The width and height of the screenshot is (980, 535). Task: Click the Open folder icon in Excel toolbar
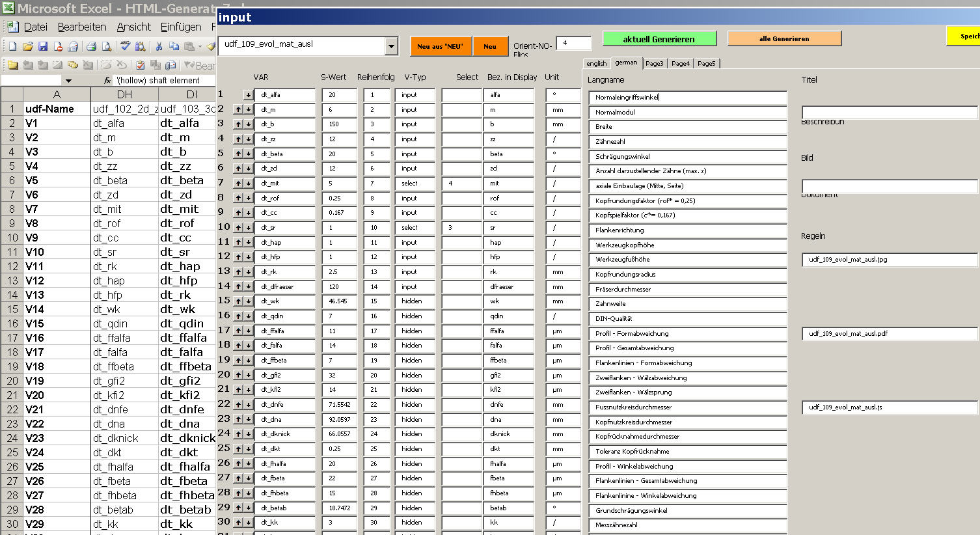27,46
